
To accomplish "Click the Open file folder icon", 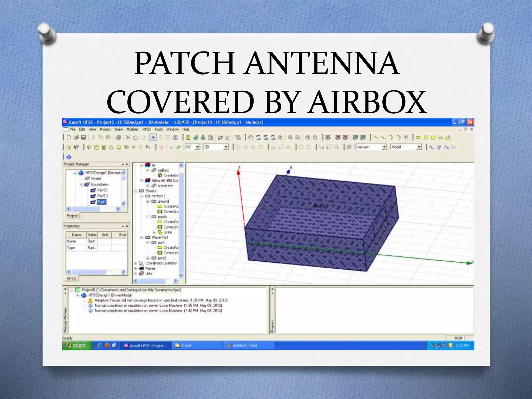I will tap(76, 137).
